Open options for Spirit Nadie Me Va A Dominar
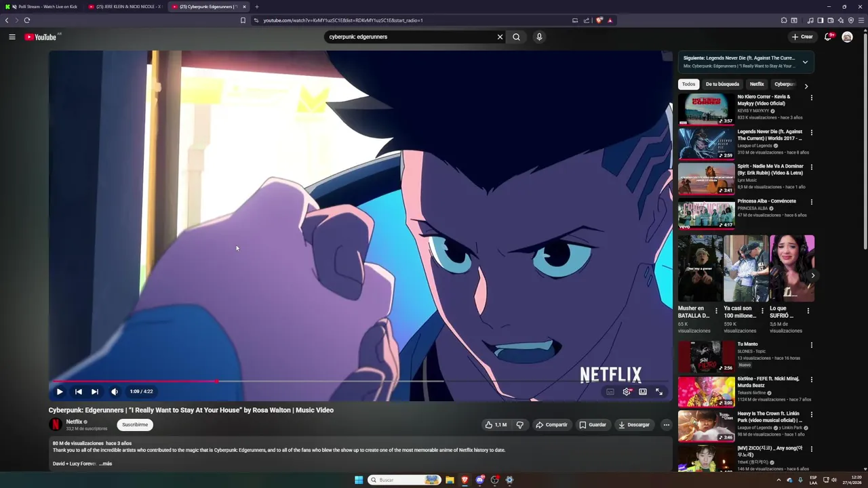Viewport: 868px width, 488px height. [811, 167]
